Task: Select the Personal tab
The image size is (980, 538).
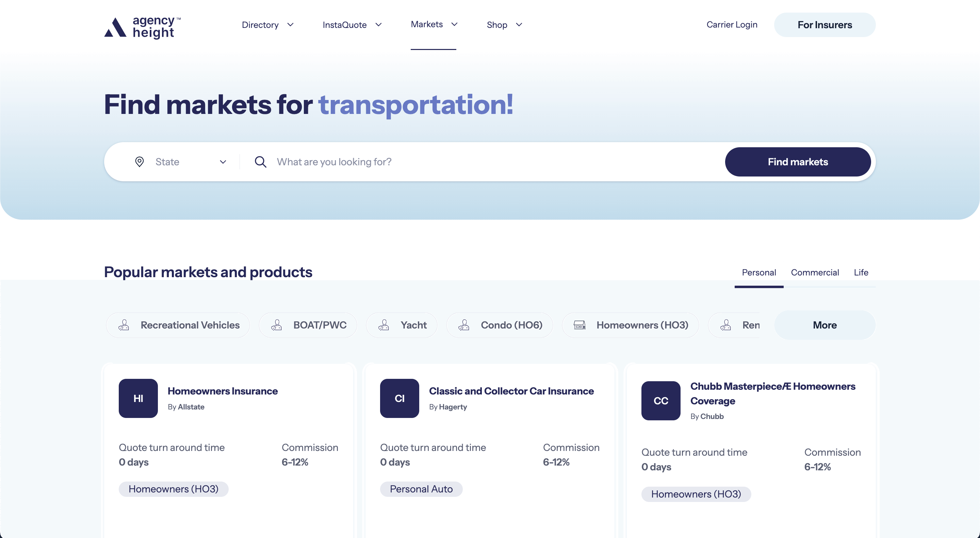Action: [758, 272]
